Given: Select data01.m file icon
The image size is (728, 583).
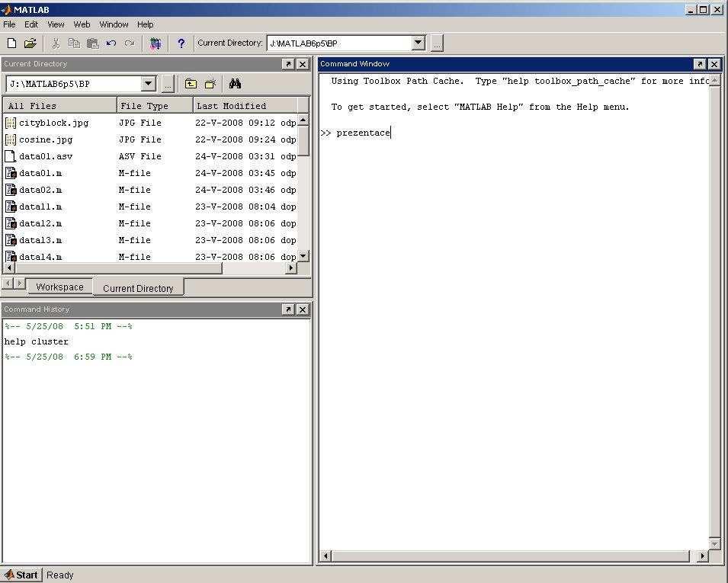Looking at the screenshot, I should (10, 173).
